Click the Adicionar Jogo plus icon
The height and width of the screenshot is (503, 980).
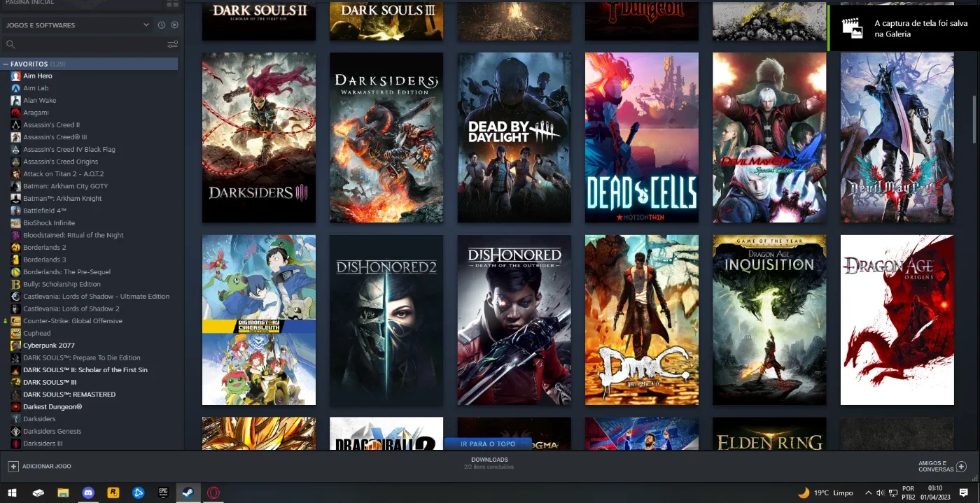(13, 466)
